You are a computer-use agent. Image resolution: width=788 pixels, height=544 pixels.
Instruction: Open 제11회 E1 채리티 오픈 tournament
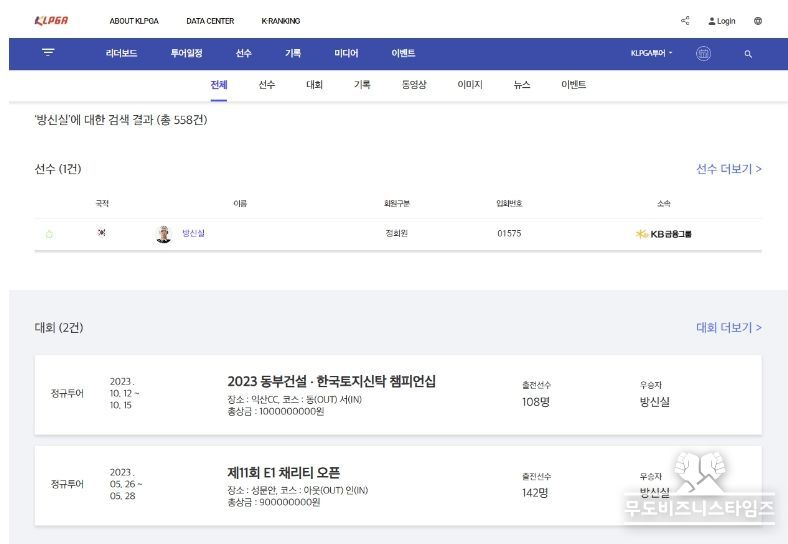[x=283, y=473]
